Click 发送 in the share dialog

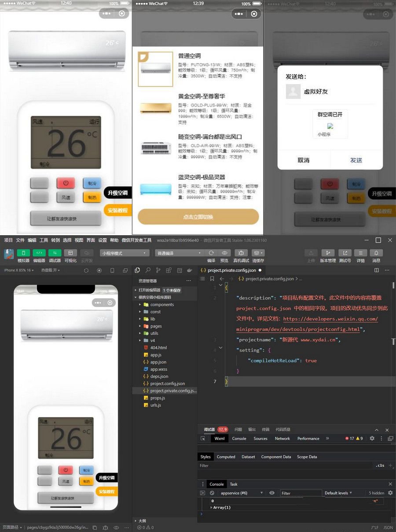(x=356, y=160)
